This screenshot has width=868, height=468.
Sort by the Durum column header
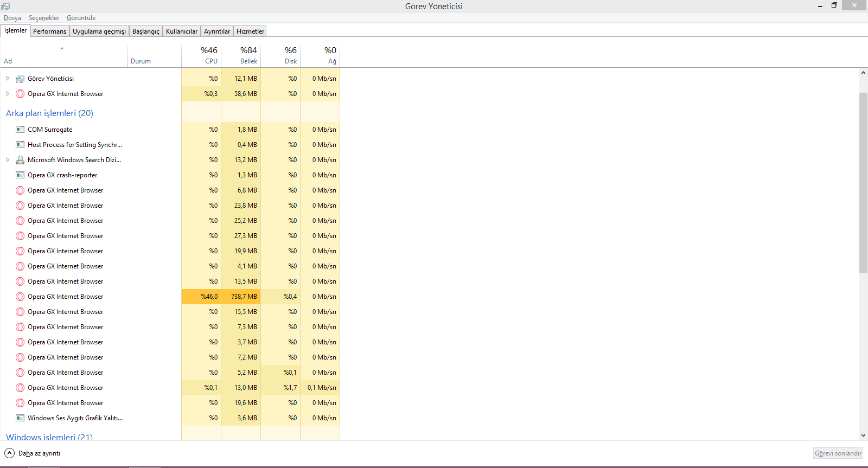click(155, 56)
